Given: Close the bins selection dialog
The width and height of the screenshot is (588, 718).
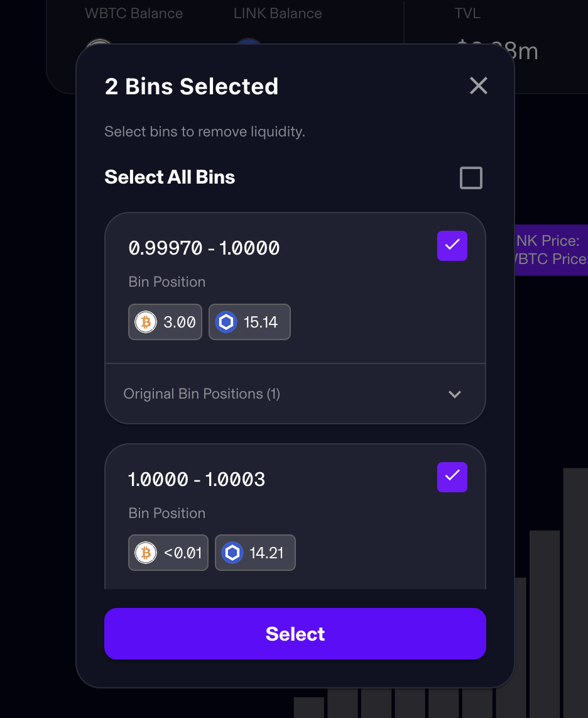Looking at the screenshot, I should tap(479, 86).
